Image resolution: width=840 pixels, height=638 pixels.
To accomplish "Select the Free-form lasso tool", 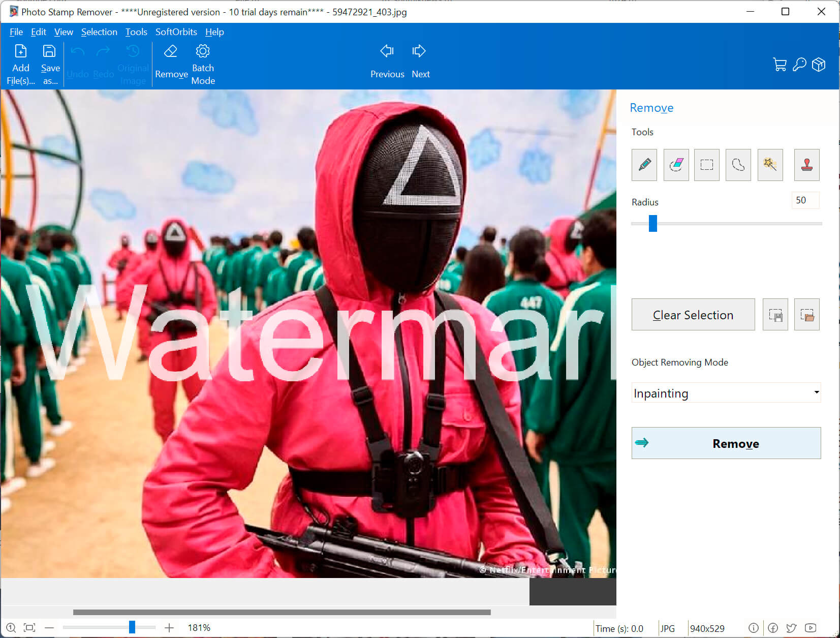I will click(x=738, y=165).
